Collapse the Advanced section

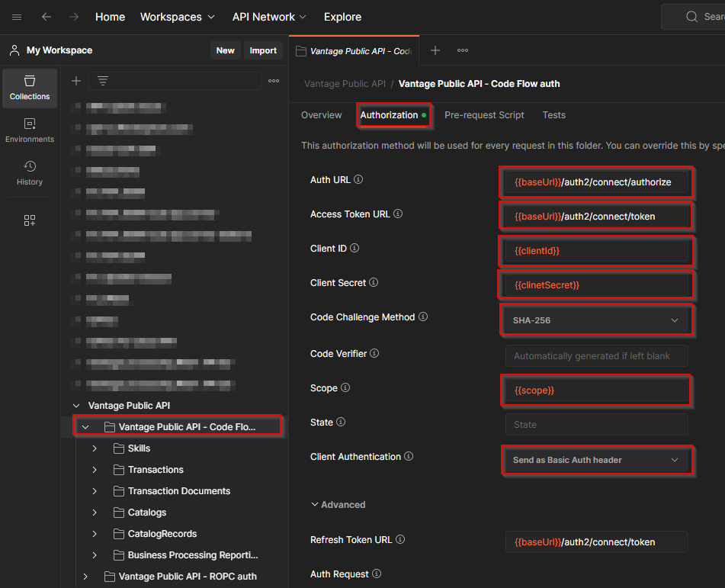pyautogui.click(x=338, y=505)
